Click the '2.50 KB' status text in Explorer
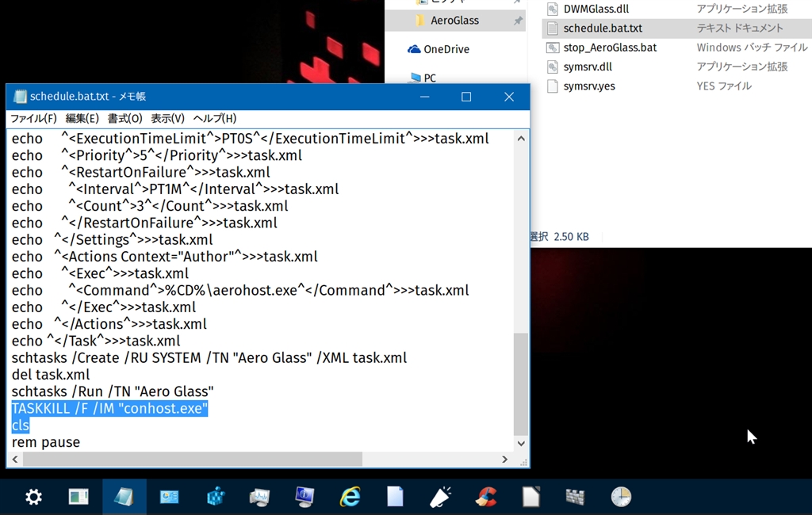The height and width of the screenshot is (515, 812). (571, 237)
